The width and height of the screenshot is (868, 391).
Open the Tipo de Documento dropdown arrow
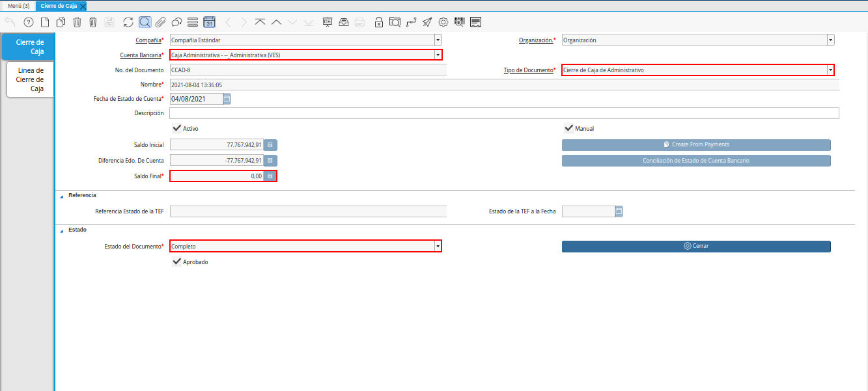tap(830, 70)
